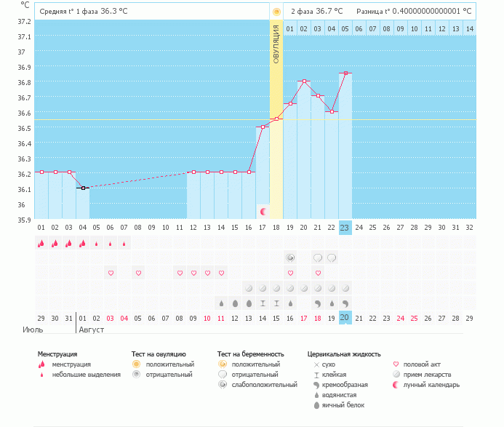Click the 36.5 temperature point on day 17

pyautogui.click(x=263, y=127)
